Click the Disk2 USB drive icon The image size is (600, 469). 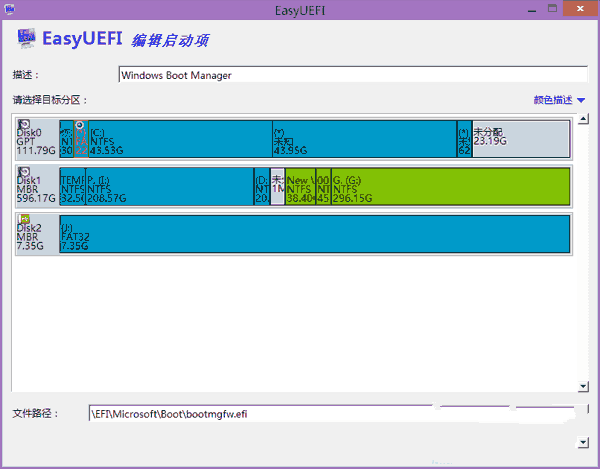(24, 219)
